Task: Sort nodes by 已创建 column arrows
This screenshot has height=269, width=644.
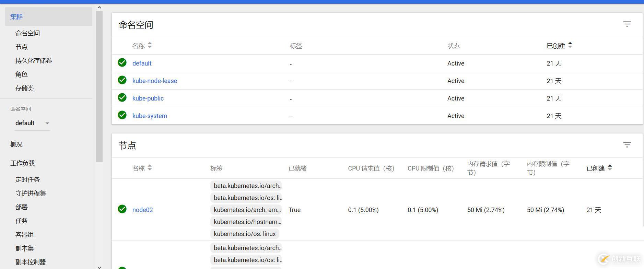Action: [610, 167]
